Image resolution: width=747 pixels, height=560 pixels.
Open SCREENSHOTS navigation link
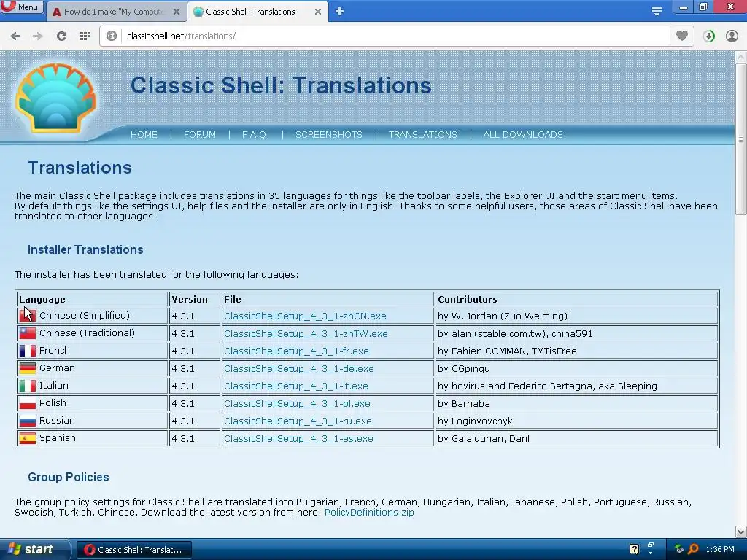coord(329,135)
